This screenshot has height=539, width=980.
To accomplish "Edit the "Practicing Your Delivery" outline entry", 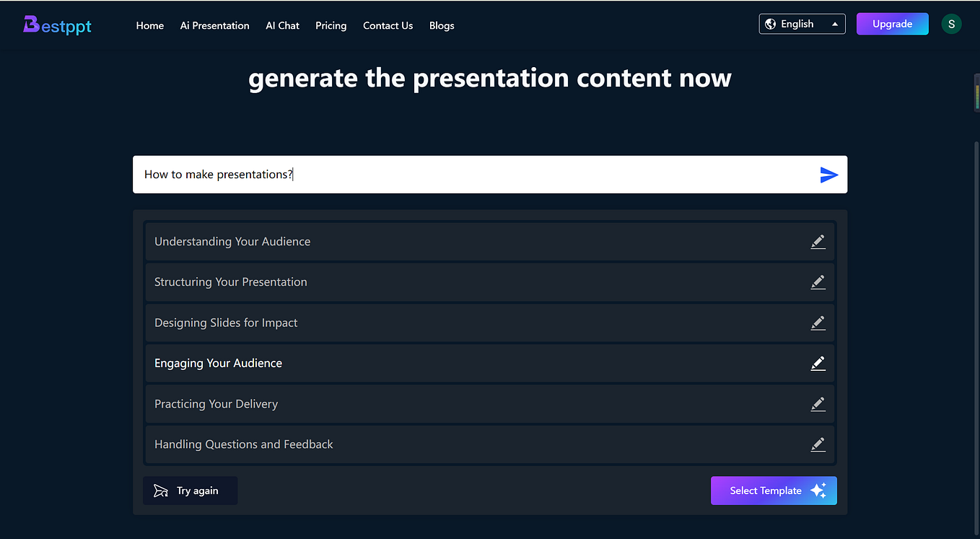I will pos(818,403).
